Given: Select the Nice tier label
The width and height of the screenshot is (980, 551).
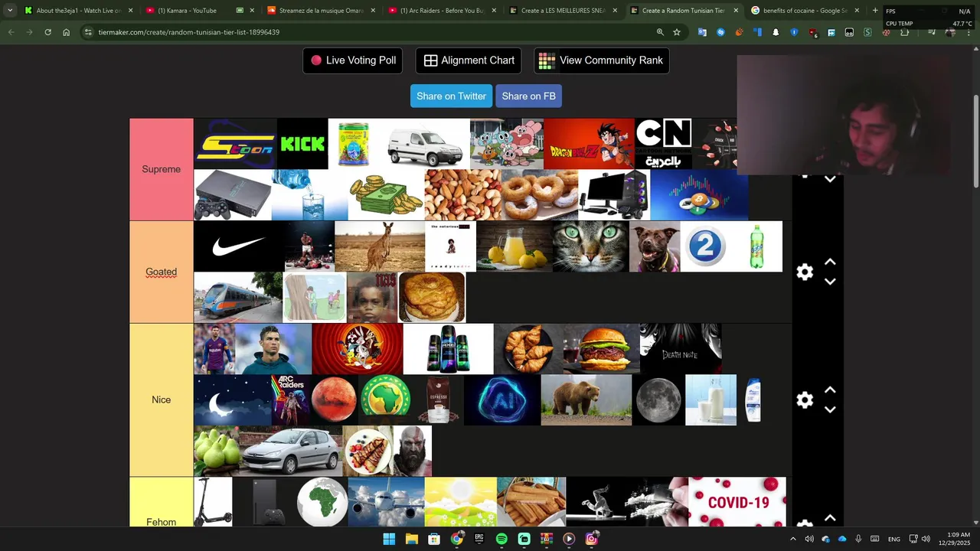Looking at the screenshot, I should 162,399.
